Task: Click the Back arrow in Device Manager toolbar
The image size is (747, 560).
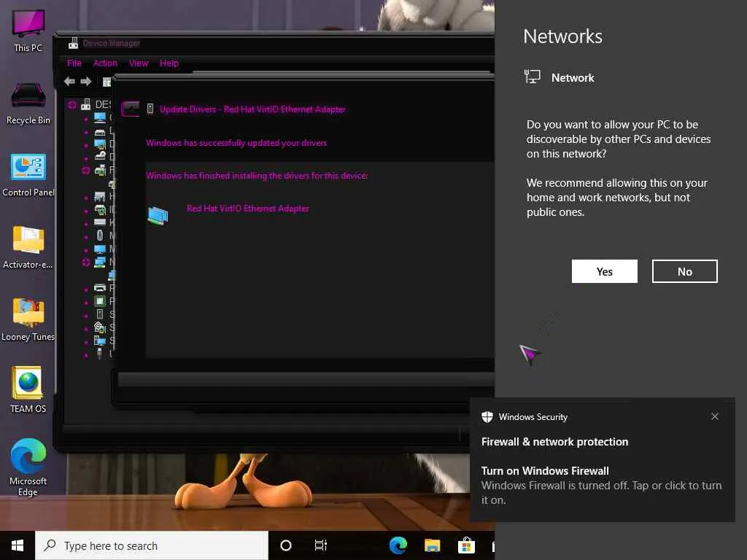Action: tap(69, 82)
